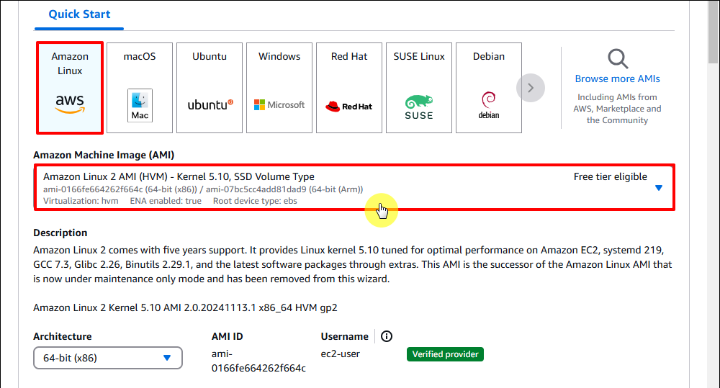This screenshot has height=388, width=720.
Task: Click the AMI ID value ami-0166fe664262f664c
Action: coord(258,361)
